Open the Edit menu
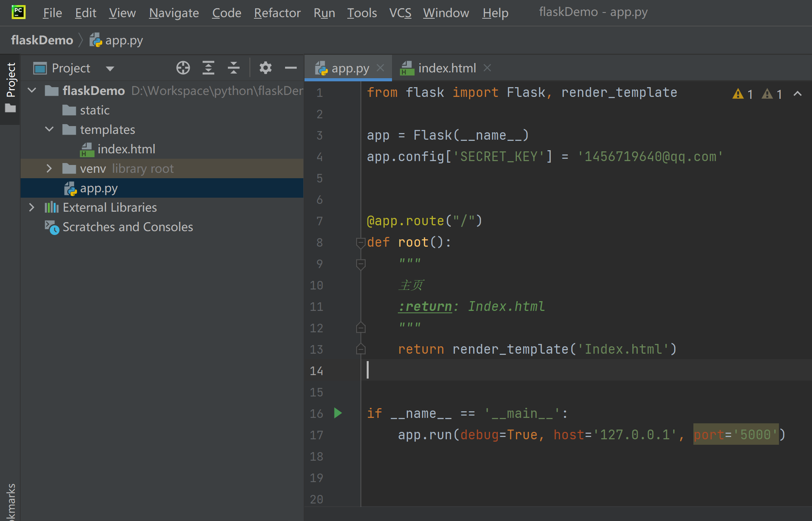812x521 pixels. point(86,13)
